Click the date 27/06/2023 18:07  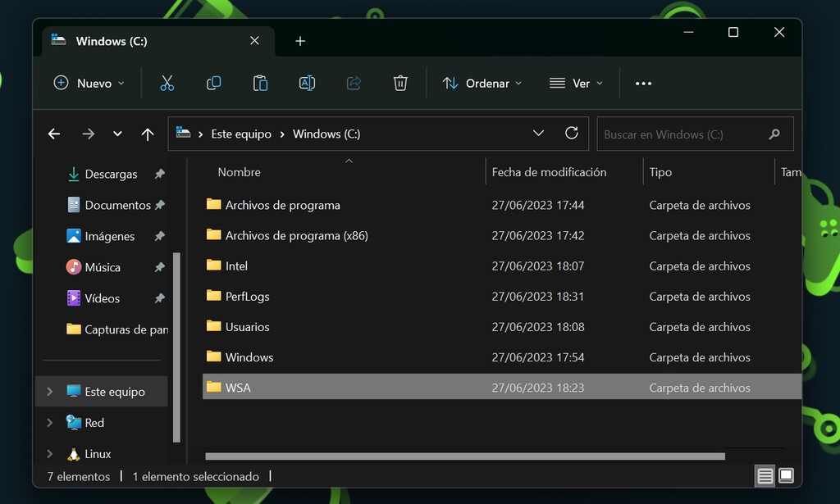click(x=538, y=266)
